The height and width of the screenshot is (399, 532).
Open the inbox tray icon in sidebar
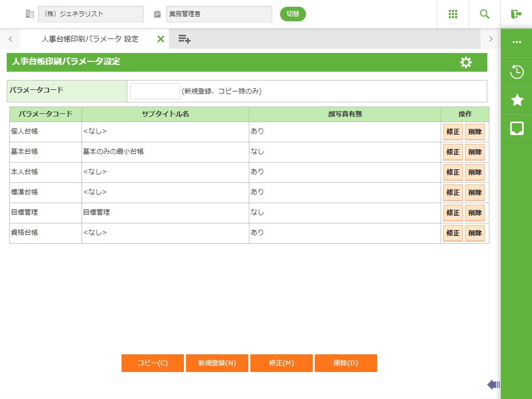click(x=516, y=128)
